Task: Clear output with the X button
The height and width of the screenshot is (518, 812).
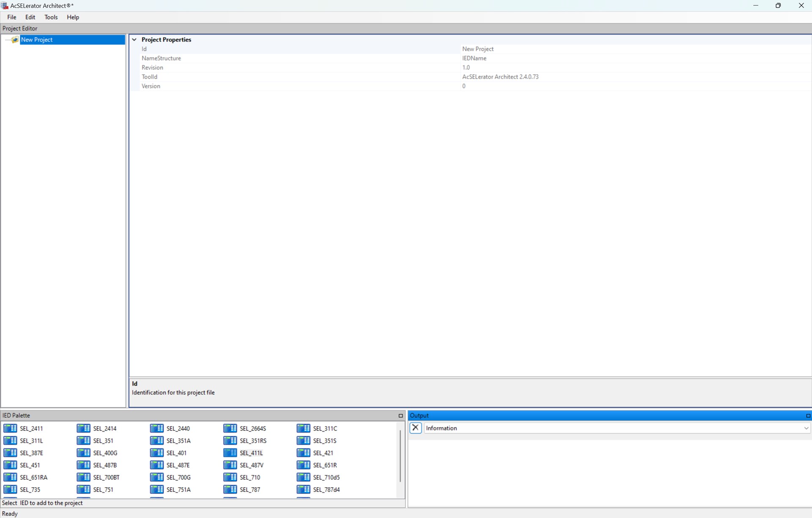Action: (415, 428)
